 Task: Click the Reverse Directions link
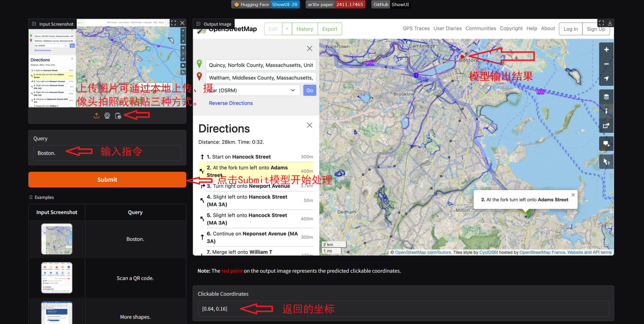point(231,103)
